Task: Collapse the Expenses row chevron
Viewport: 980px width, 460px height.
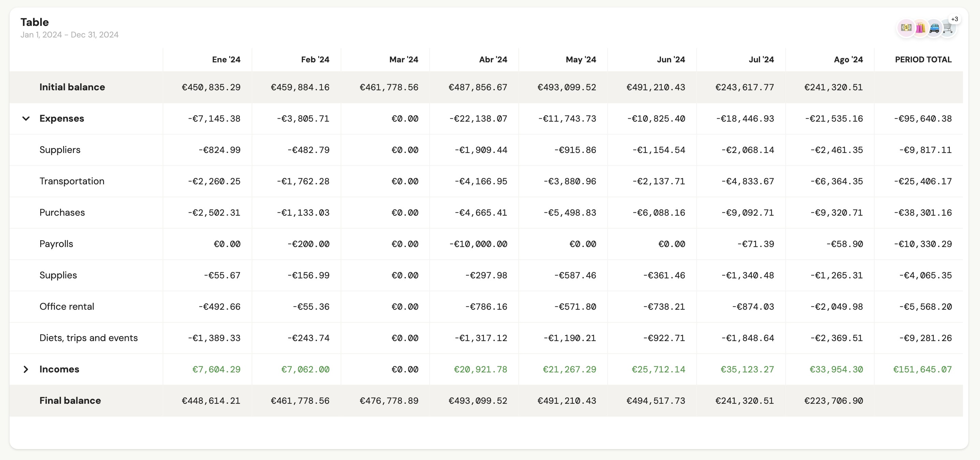Action: [x=26, y=119]
